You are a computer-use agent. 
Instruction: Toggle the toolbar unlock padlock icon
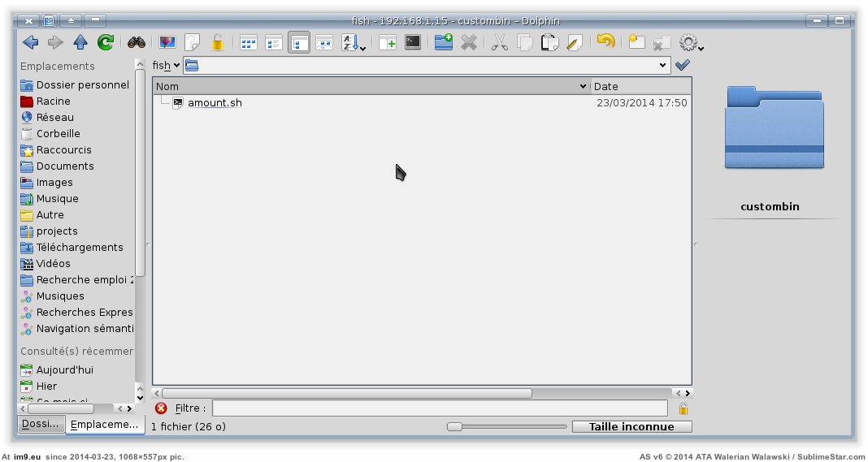tap(218, 42)
